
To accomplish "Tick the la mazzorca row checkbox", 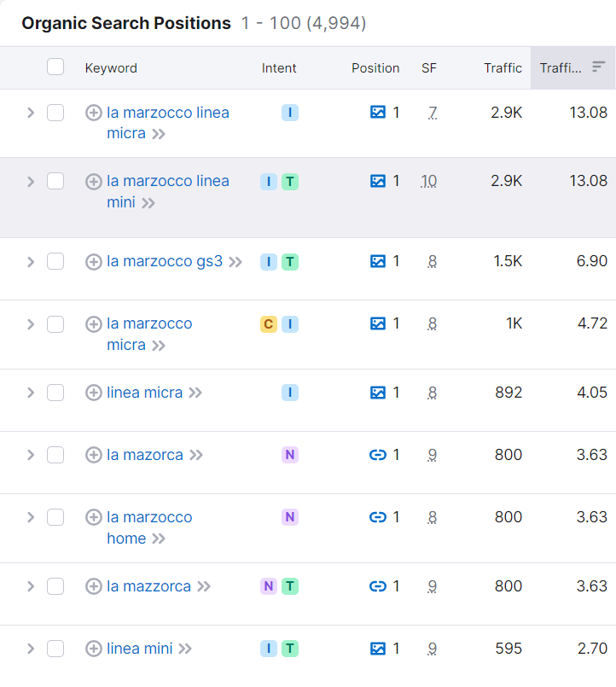I will [55, 586].
